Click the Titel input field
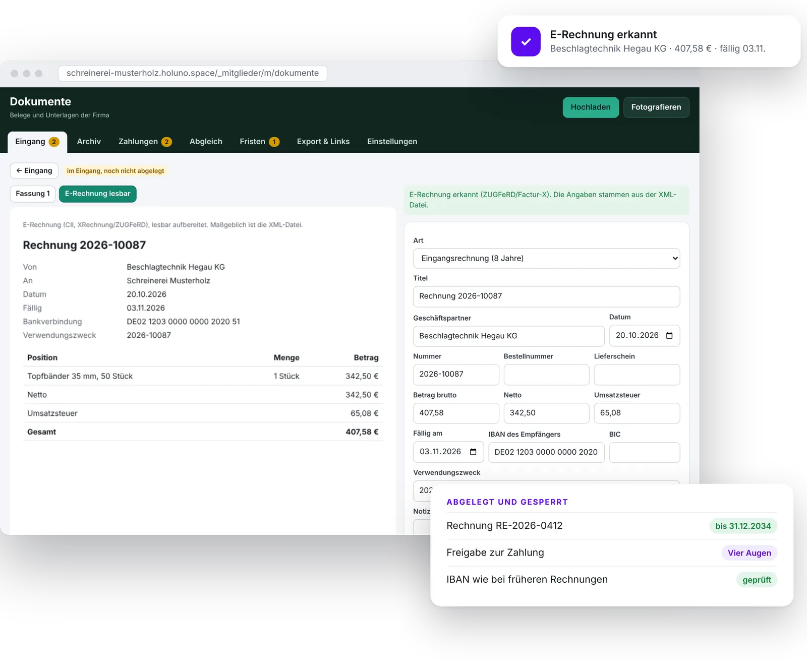Image resolution: width=807 pixels, height=672 pixels. (546, 296)
